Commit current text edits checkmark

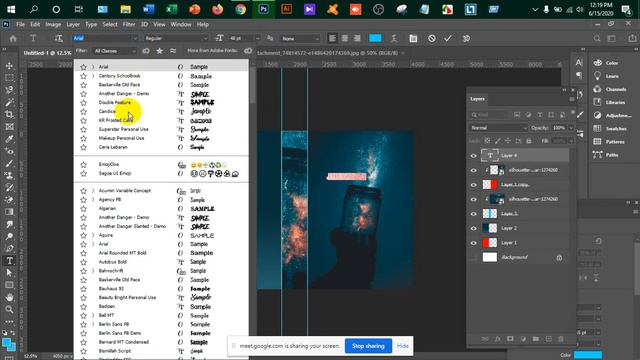tap(448, 38)
